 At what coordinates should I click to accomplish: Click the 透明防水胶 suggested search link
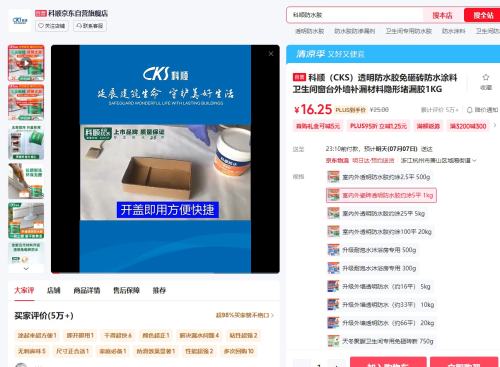point(309,31)
